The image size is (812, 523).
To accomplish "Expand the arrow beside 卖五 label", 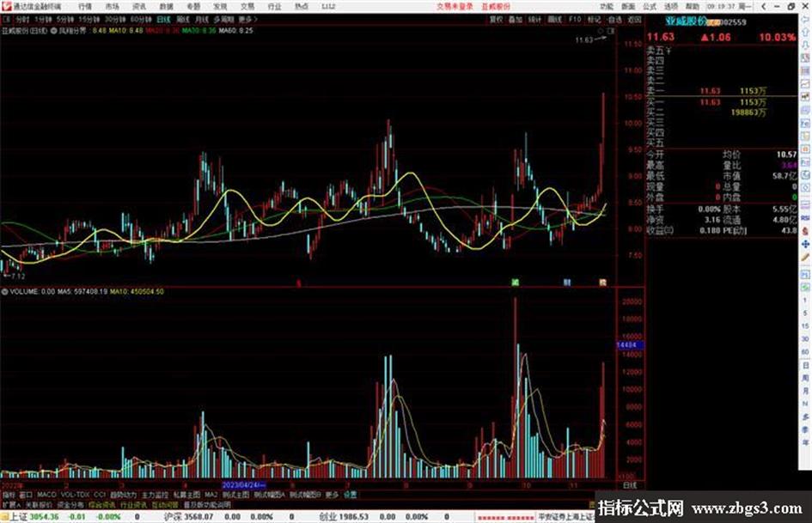I will 669,52.
